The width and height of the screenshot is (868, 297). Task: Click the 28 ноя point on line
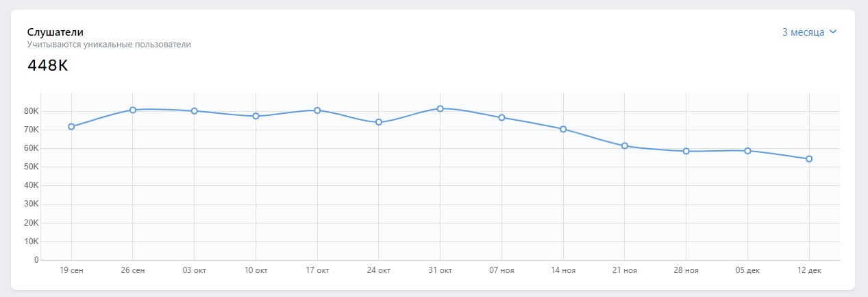tap(686, 151)
